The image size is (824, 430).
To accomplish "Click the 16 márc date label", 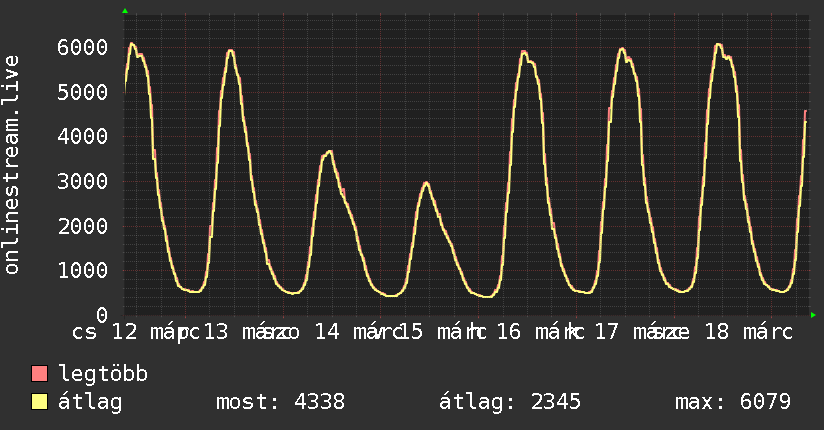I will 540,332.
